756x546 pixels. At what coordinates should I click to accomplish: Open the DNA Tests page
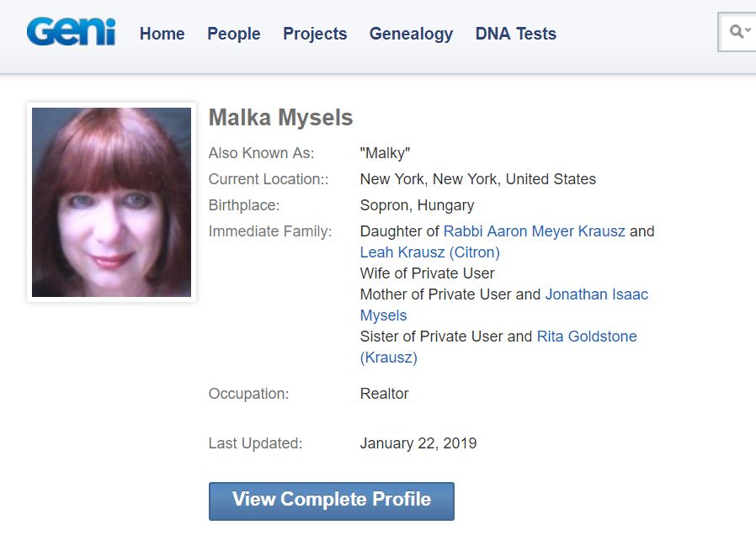[515, 34]
